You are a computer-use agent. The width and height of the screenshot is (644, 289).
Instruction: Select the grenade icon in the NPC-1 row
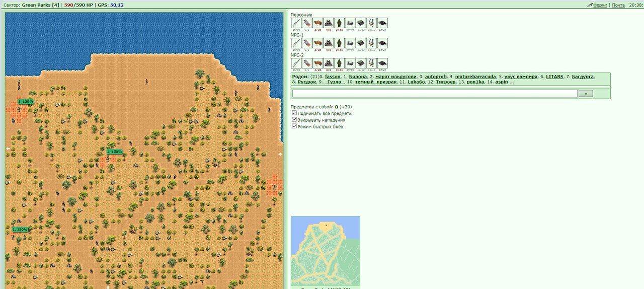pyautogui.click(x=307, y=43)
